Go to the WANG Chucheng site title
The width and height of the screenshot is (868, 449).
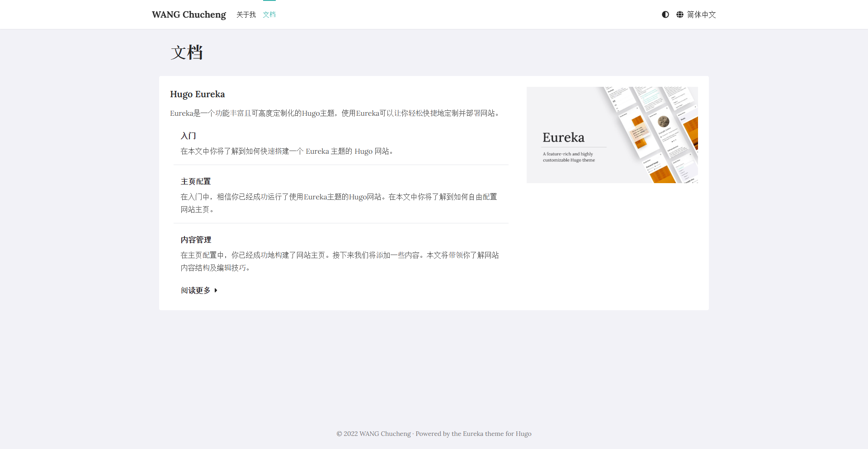[x=189, y=14]
